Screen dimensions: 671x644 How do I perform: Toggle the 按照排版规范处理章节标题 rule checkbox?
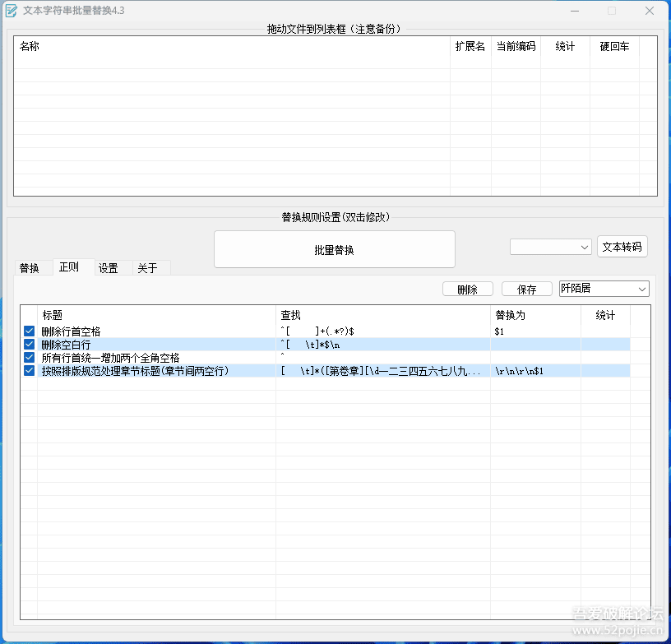coord(30,371)
